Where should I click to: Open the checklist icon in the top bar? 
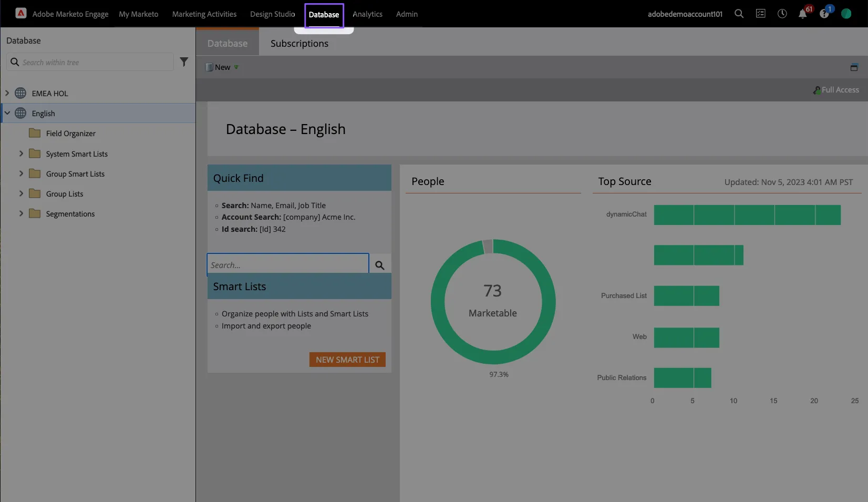point(760,14)
